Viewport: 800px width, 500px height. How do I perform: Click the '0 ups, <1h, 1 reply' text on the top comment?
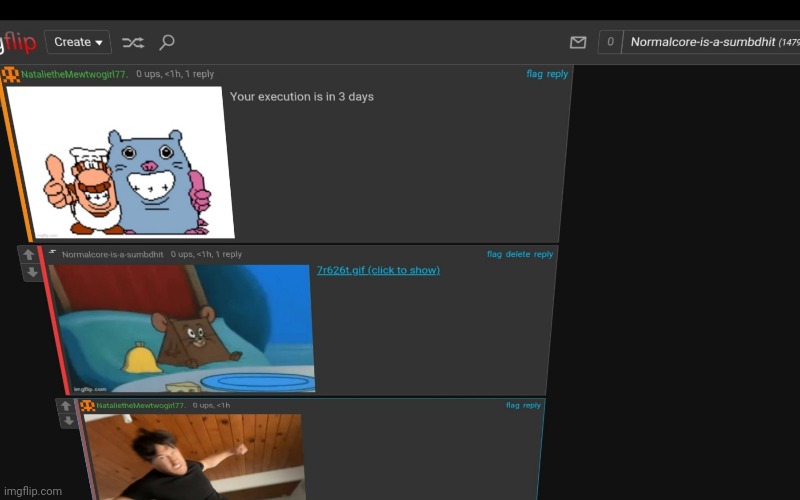click(175, 74)
